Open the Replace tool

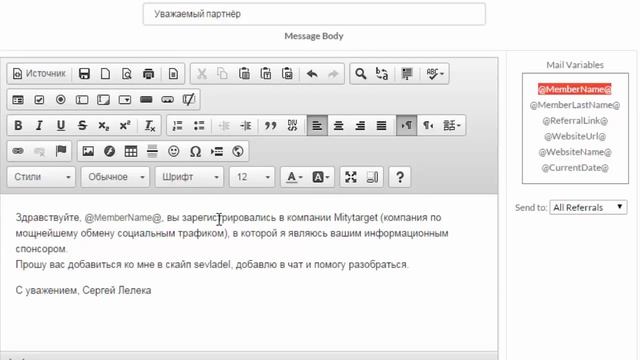pyautogui.click(x=382, y=74)
